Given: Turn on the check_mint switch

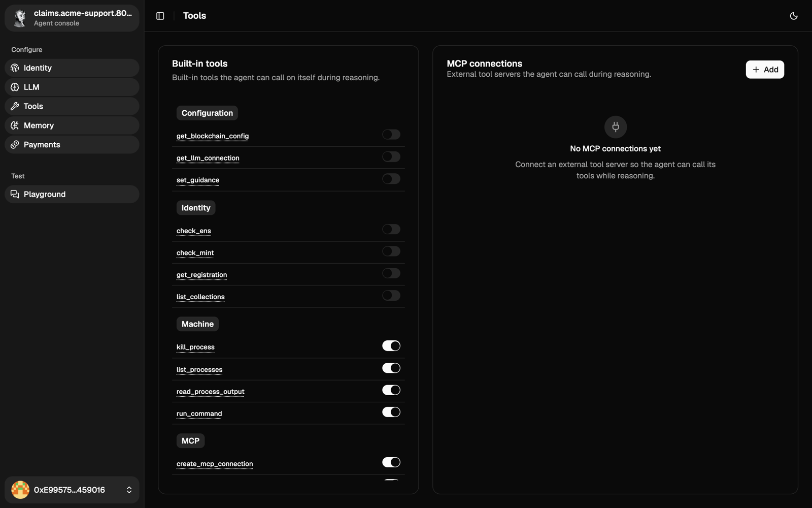Looking at the screenshot, I should (391, 251).
